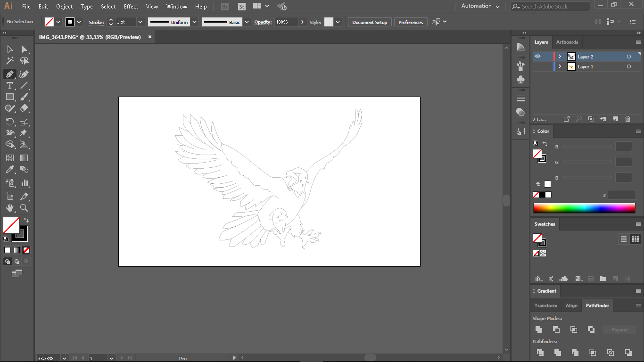Click Delete Selection trash in Layers panel
This screenshot has width=644, height=362.
(627, 119)
